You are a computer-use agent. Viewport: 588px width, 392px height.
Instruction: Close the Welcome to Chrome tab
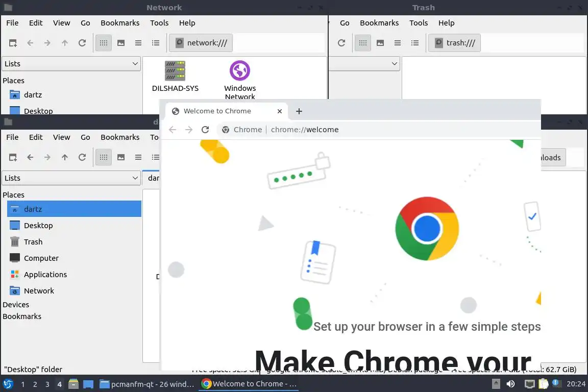click(x=279, y=111)
